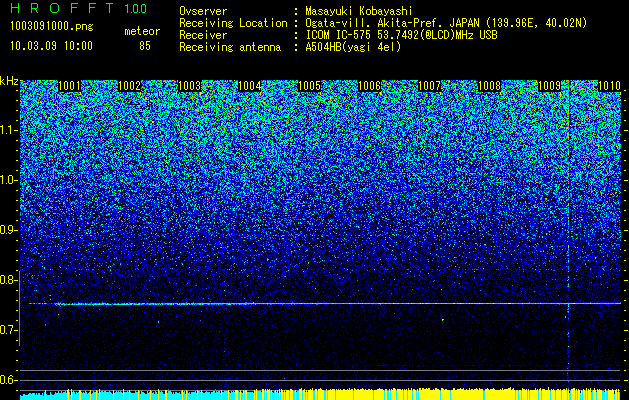This screenshot has height=400, width=629.
Task: Select the 1008 time marker
Action: tap(490, 86)
